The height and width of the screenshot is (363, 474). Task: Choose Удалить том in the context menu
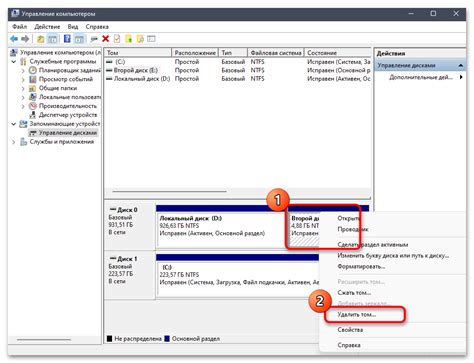click(x=357, y=314)
